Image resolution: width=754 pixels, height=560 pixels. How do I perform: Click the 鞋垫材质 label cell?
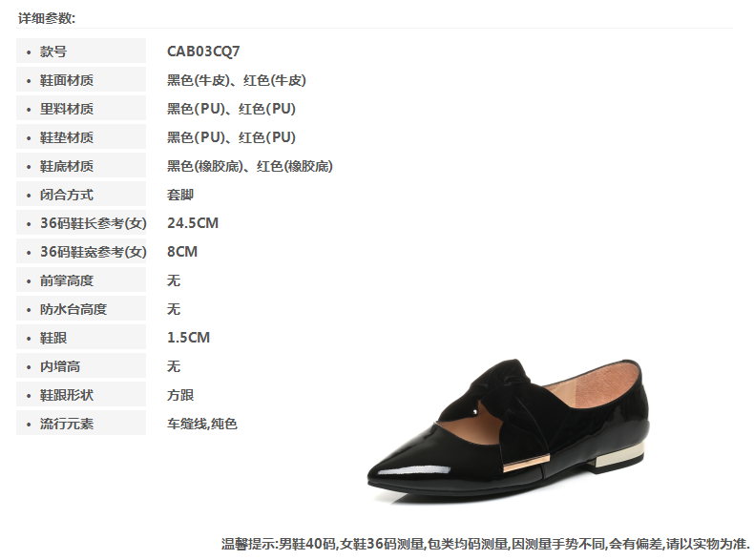pos(81,137)
